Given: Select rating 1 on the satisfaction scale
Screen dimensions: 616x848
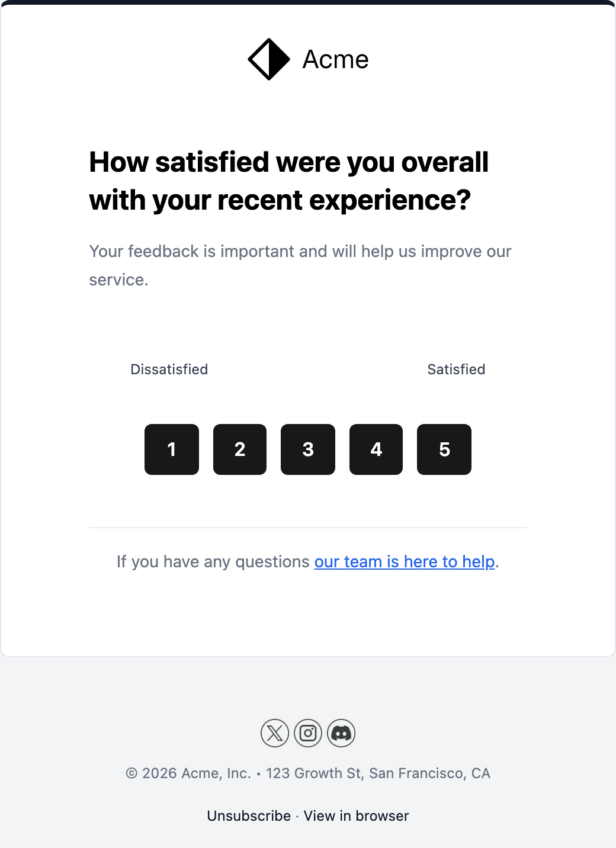Looking at the screenshot, I should 171,449.
